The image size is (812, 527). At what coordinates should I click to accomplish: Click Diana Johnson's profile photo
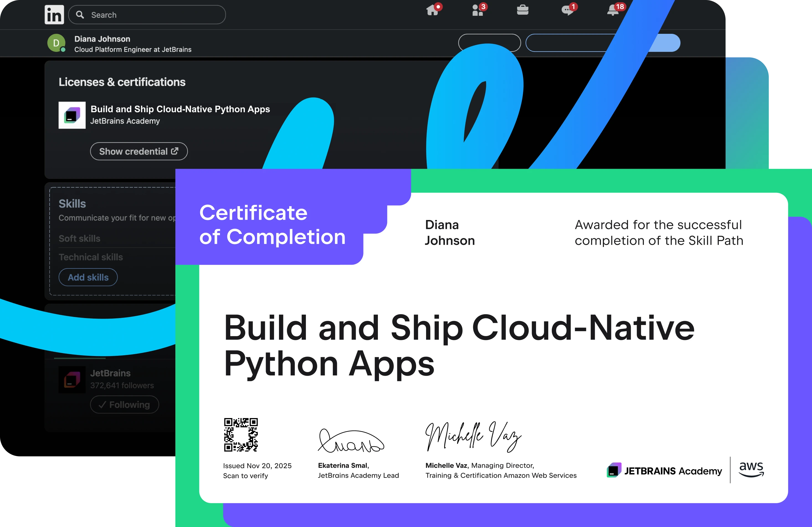pos(56,42)
